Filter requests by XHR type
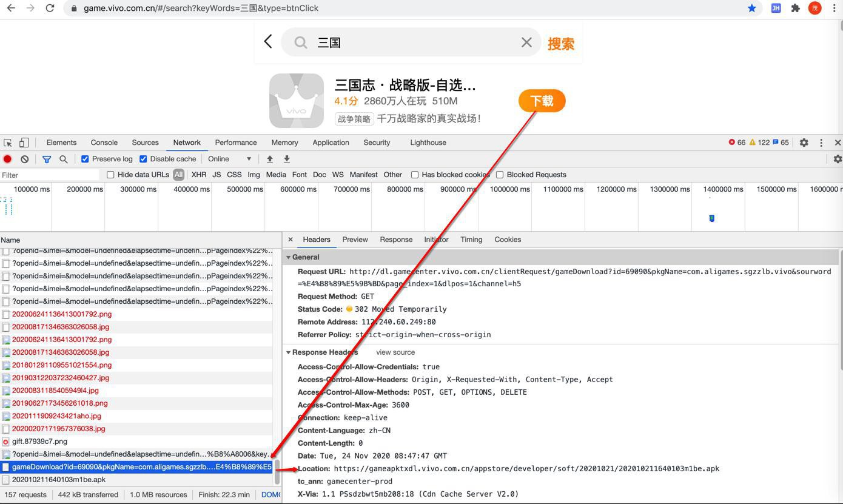 click(x=199, y=175)
